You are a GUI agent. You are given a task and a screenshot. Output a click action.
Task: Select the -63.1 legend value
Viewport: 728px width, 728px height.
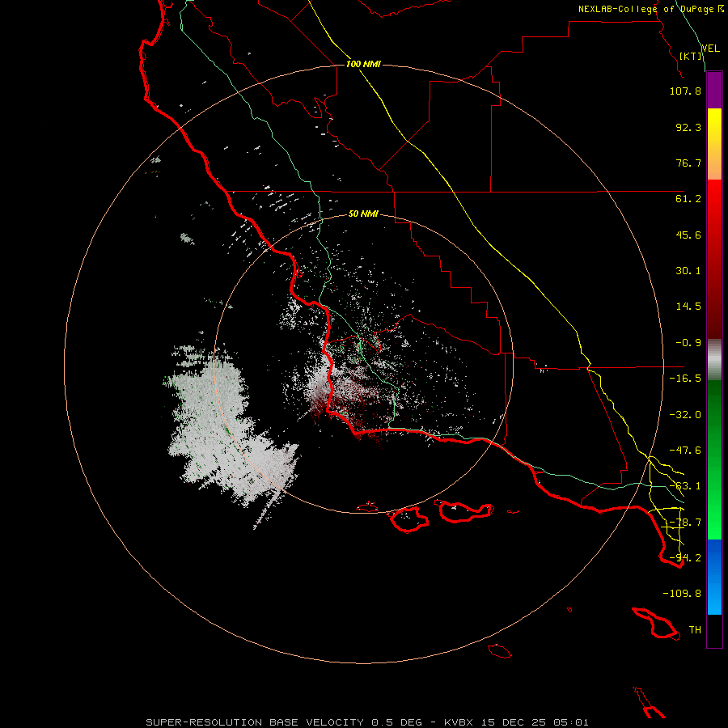click(685, 486)
